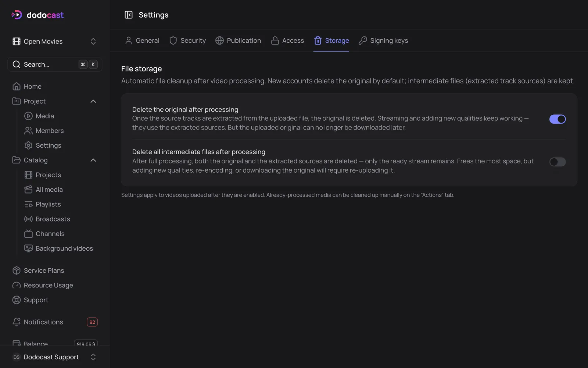Click the Service Plans box icon
The height and width of the screenshot is (368, 588).
17,270
